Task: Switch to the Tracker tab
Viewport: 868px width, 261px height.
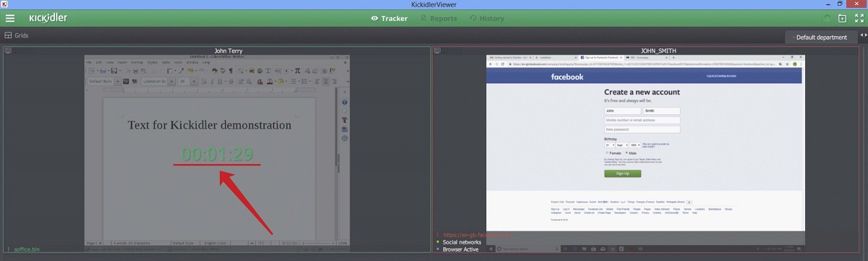Action: click(x=389, y=18)
